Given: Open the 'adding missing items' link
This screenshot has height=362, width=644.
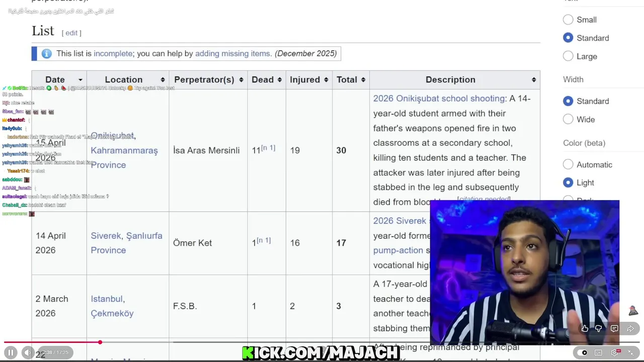Looking at the screenshot, I should click(233, 53).
